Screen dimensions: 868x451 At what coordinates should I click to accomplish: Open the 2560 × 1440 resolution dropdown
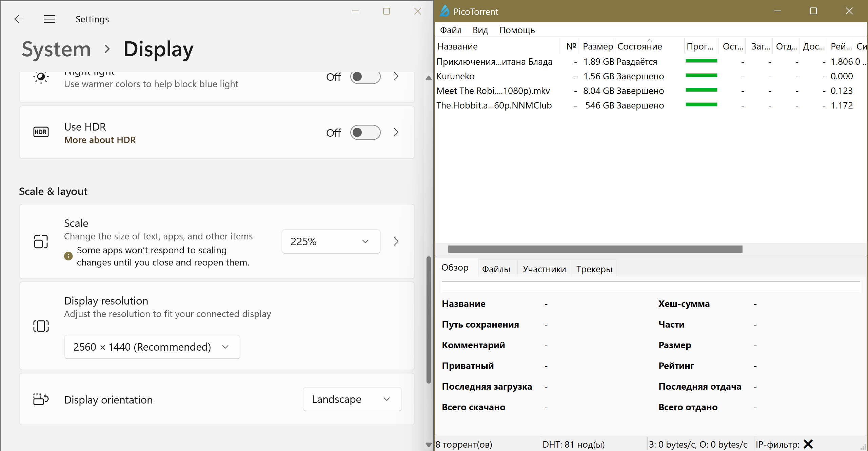tap(152, 347)
